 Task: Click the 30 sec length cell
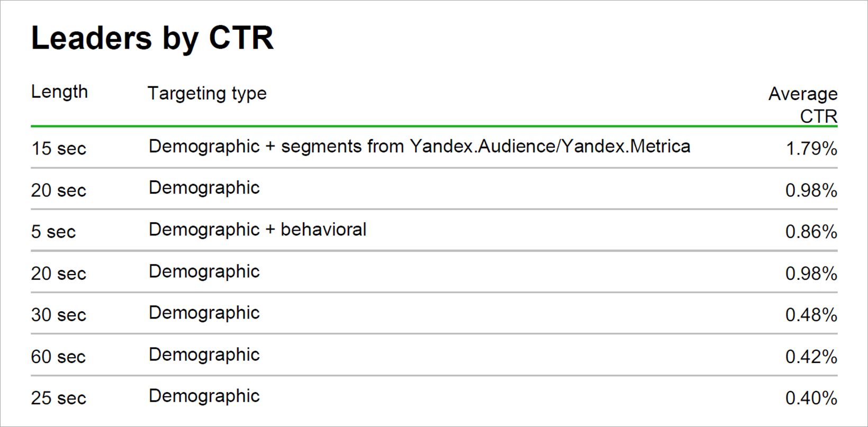pyautogui.click(x=58, y=315)
